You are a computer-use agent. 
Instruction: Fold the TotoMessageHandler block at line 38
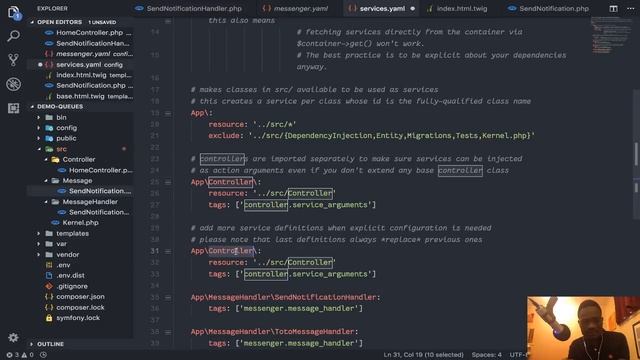coord(168,332)
